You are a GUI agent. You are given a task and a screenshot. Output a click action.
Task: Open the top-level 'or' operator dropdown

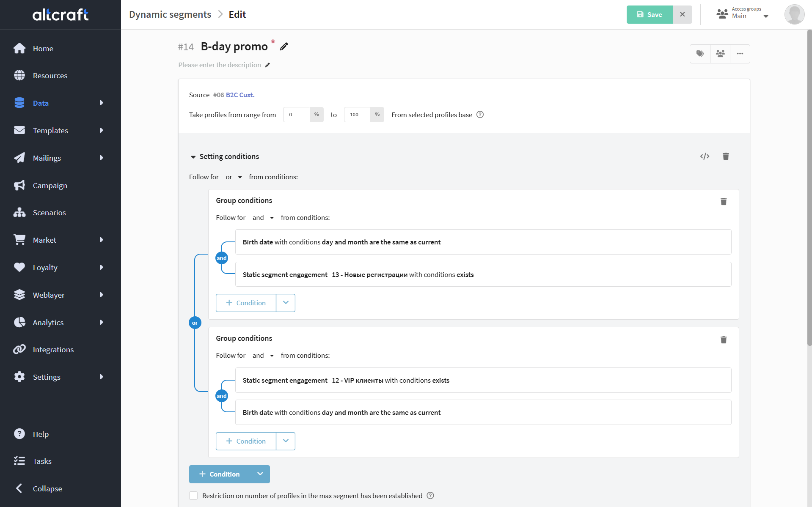(234, 177)
